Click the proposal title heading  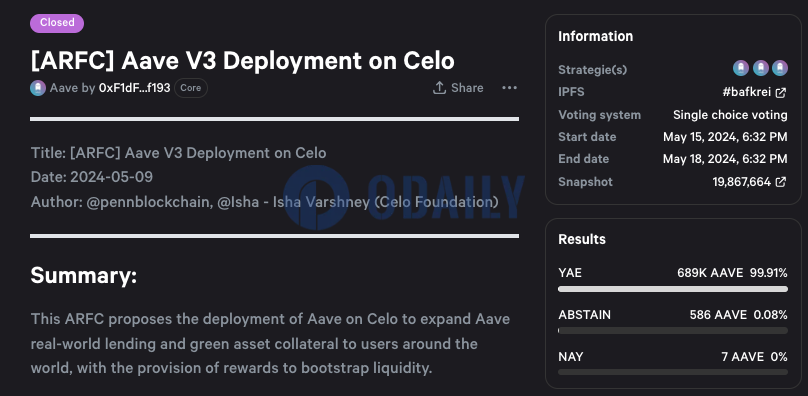click(242, 61)
